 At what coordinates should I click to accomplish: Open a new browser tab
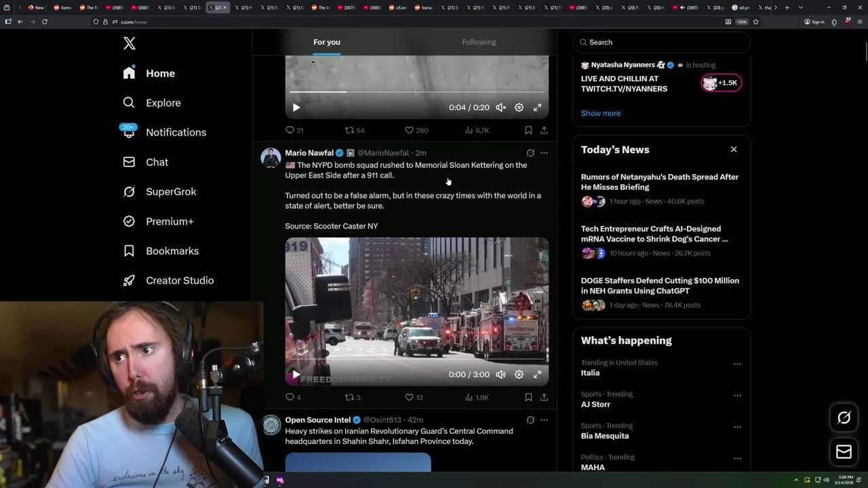787,7
